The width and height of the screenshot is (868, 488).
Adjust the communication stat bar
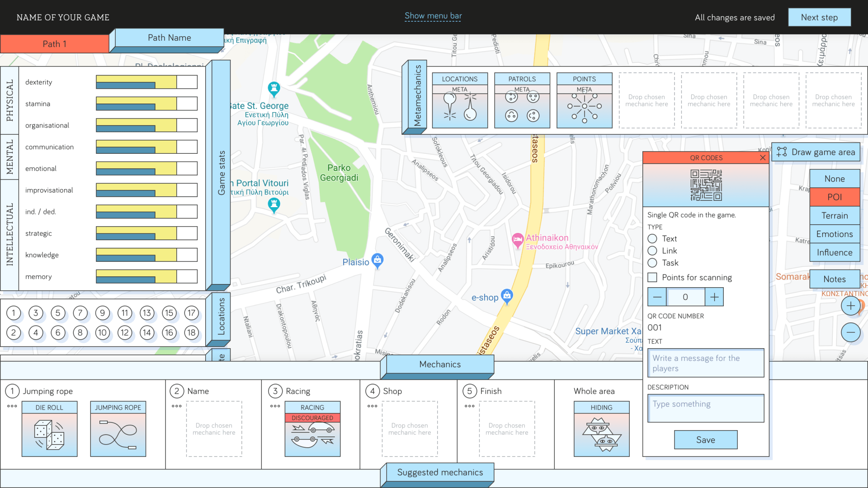point(146,147)
